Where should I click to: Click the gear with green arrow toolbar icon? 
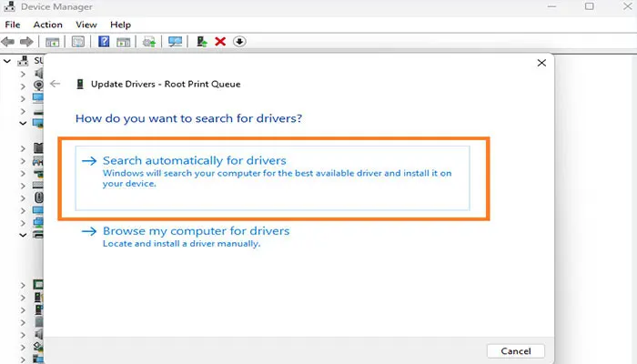[x=149, y=42]
